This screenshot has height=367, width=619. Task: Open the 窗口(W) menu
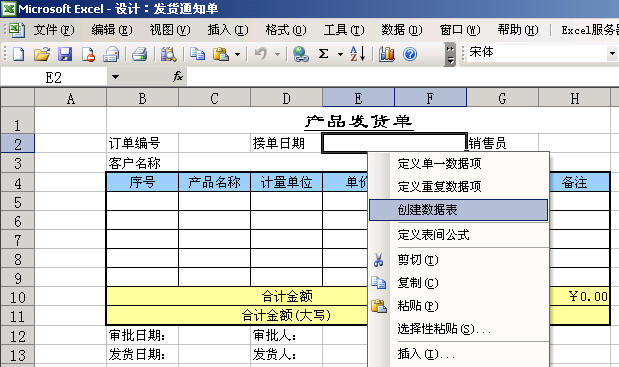pos(460,30)
